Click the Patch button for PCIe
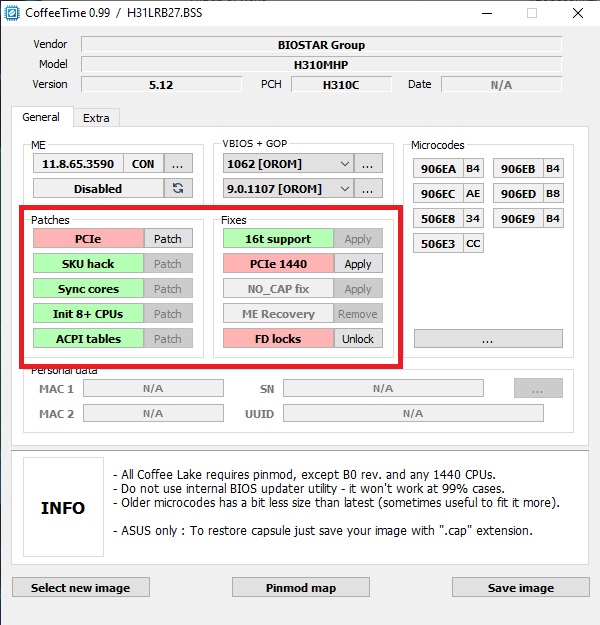Image resolution: width=600 pixels, height=625 pixels. click(x=168, y=238)
